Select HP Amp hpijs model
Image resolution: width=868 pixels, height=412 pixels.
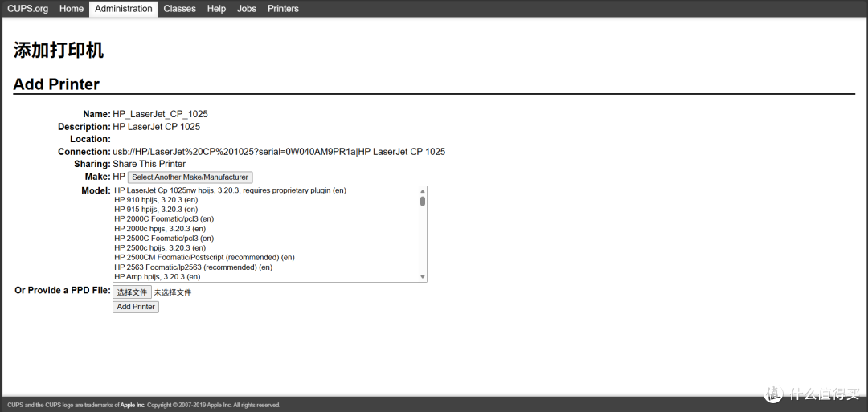click(266, 276)
